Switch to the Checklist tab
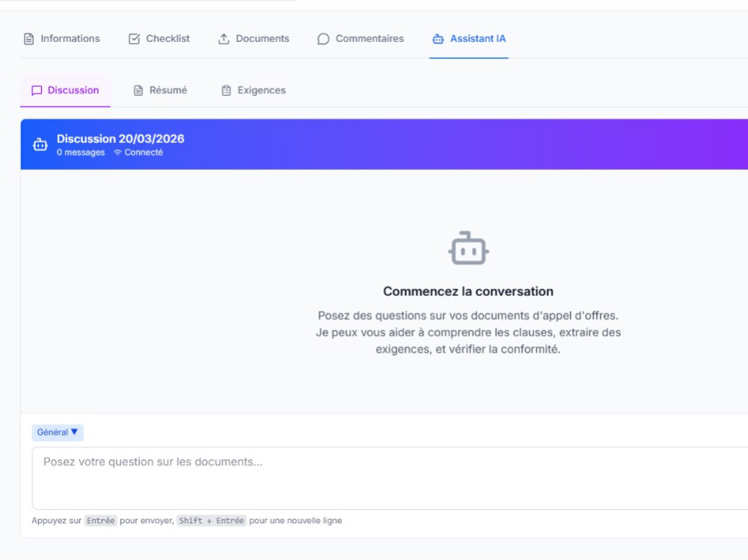Screen dimensions: 748x560 (159, 39)
